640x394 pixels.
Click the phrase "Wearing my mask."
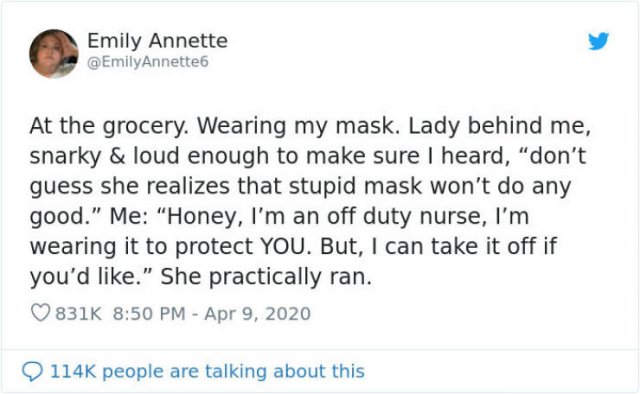(x=299, y=126)
